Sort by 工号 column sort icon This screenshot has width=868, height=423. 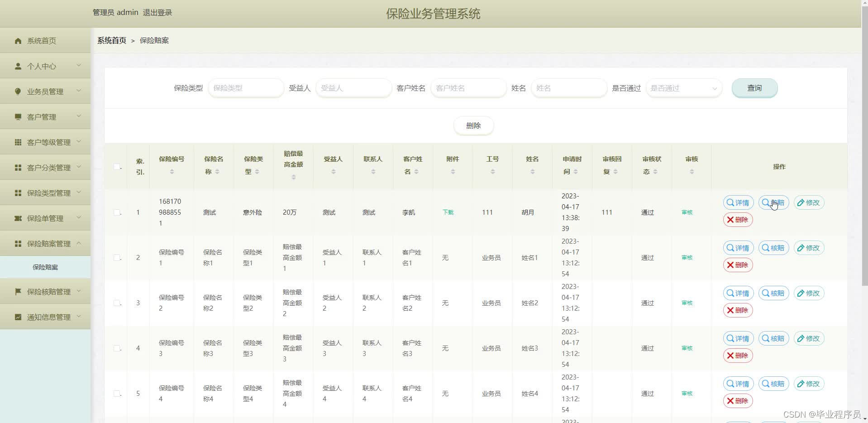click(x=493, y=172)
